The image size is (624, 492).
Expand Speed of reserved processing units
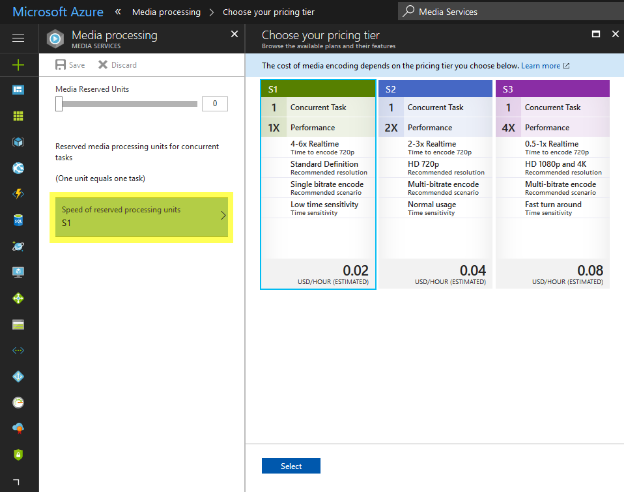(x=143, y=216)
